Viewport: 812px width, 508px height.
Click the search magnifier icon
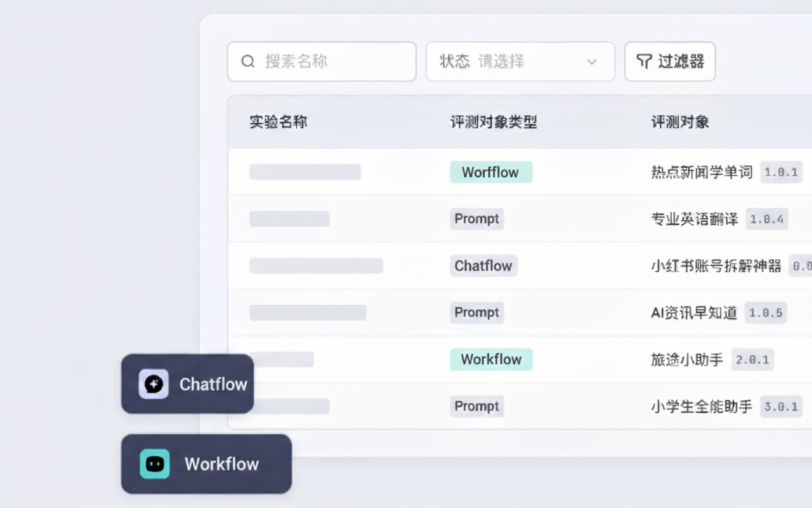click(x=248, y=62)
